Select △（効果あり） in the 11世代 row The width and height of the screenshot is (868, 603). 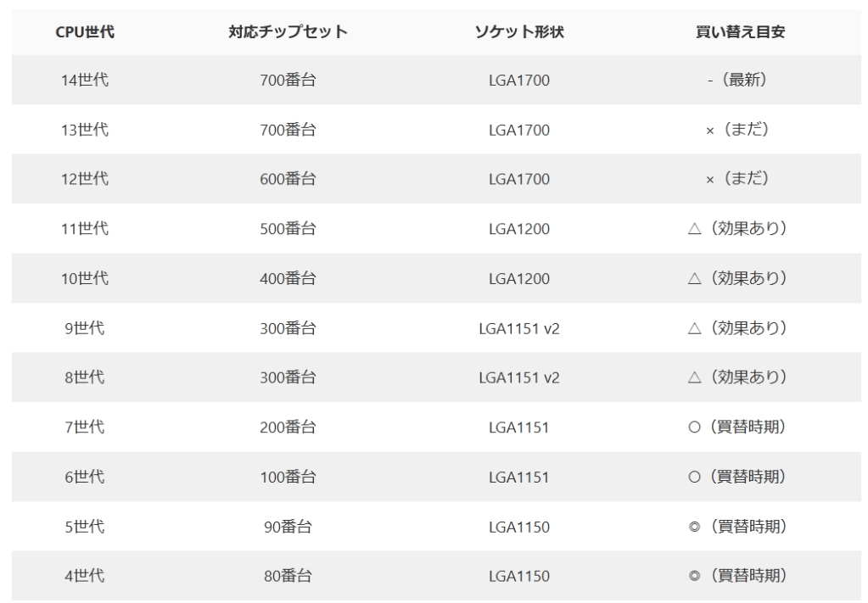pyautogui.click(x=736, y=229)
